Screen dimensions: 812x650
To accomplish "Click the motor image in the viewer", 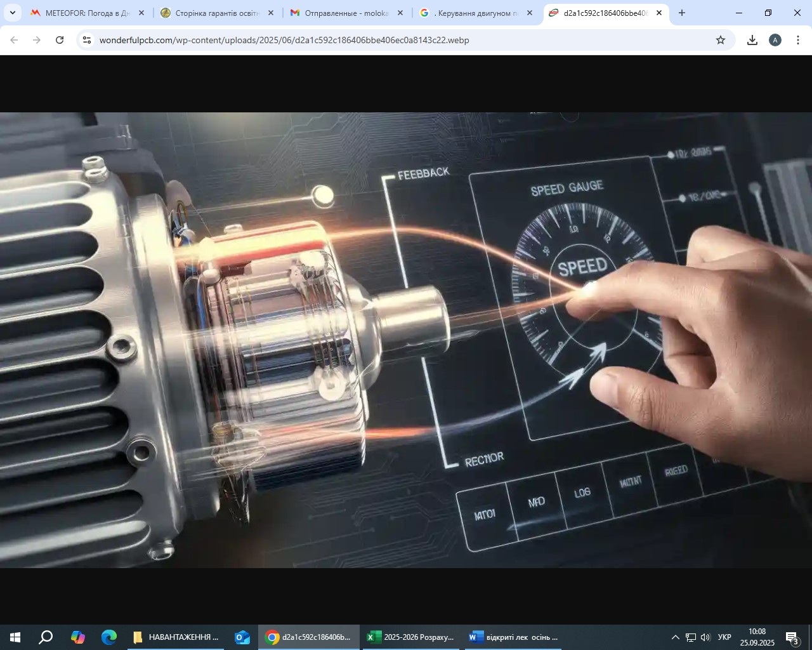I will pos(406,340).
